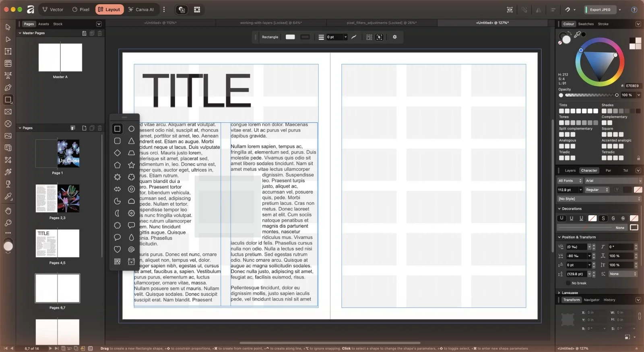
Task: Select the Node tool
Action: point(8,39)
